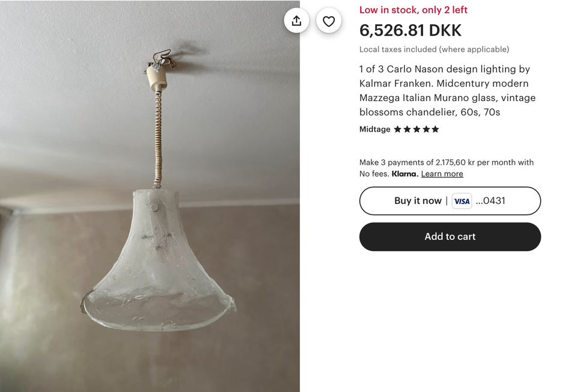Click the first star in Midtage's rating
The width and height of the screenshot is (577, 392).
click(x=397, y=129)
